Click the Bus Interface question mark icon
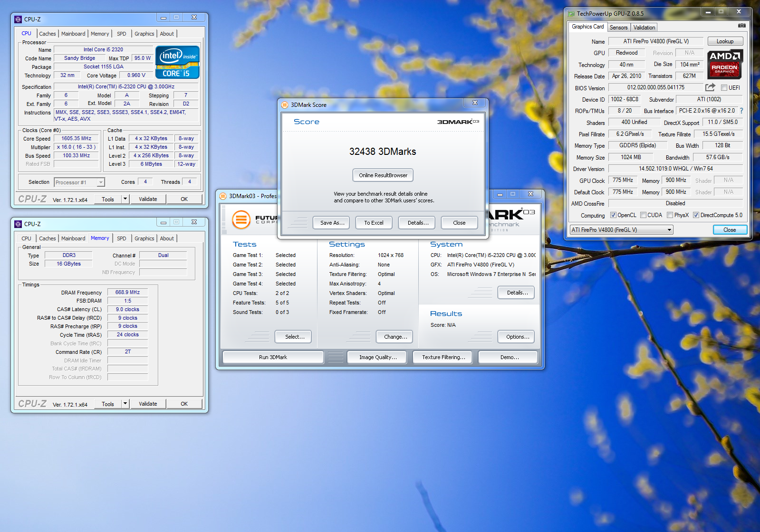This screenshot has height=532, width=760. 741,111
